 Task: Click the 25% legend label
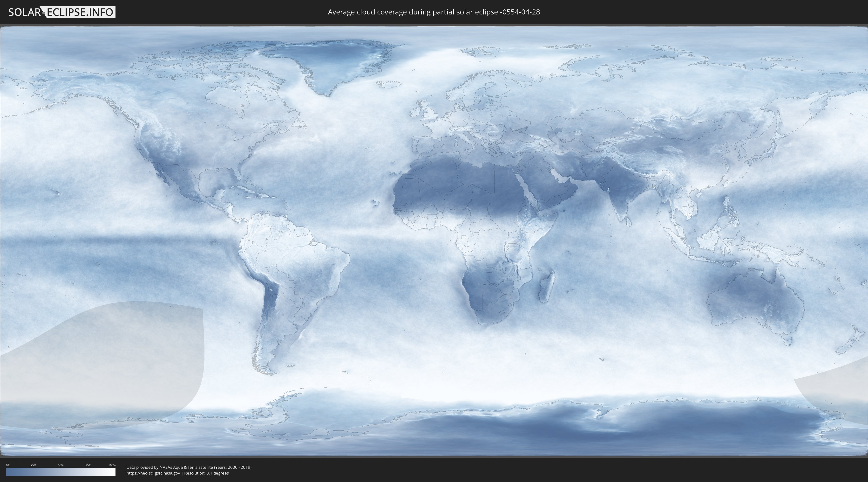(33, 465)
